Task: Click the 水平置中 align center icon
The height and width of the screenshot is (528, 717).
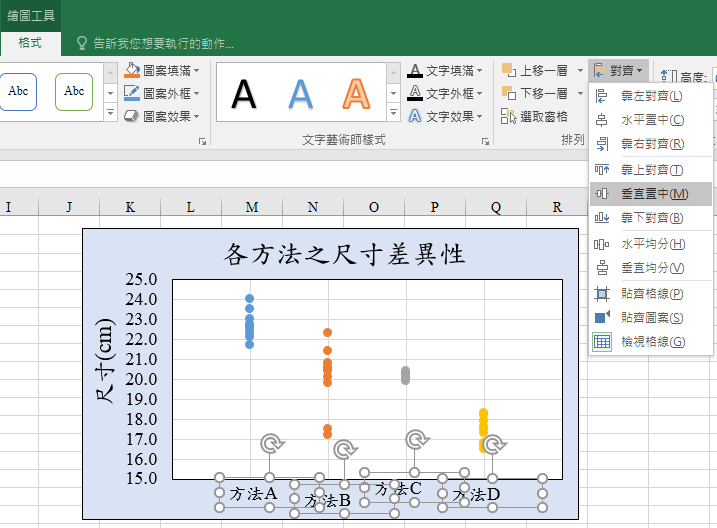Action: point(602,120)
